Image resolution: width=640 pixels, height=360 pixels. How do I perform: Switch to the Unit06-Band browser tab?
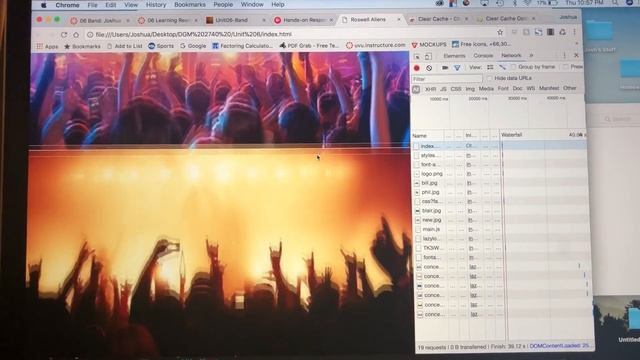coord(236,20)
